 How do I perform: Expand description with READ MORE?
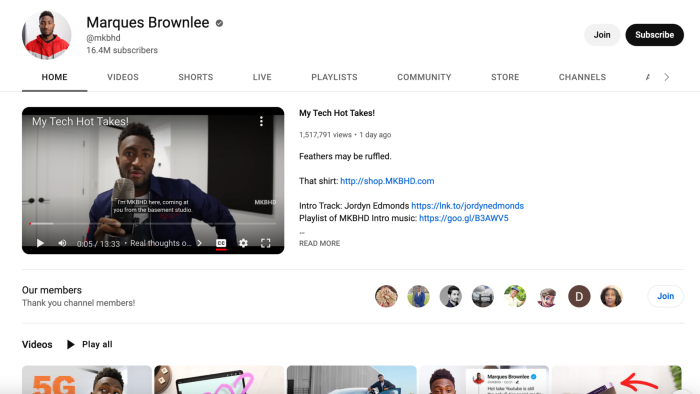pyautogui.click(x=320, y=243)
